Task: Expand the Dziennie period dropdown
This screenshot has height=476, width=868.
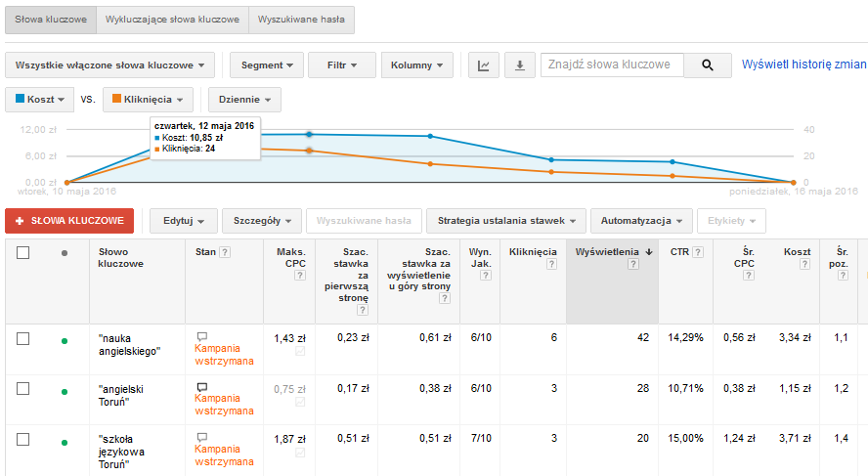Action: (244, 100)
